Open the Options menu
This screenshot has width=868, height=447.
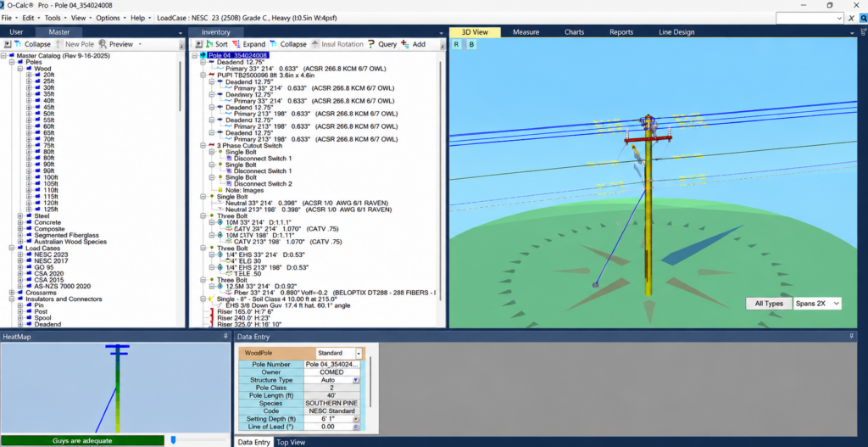111,19
